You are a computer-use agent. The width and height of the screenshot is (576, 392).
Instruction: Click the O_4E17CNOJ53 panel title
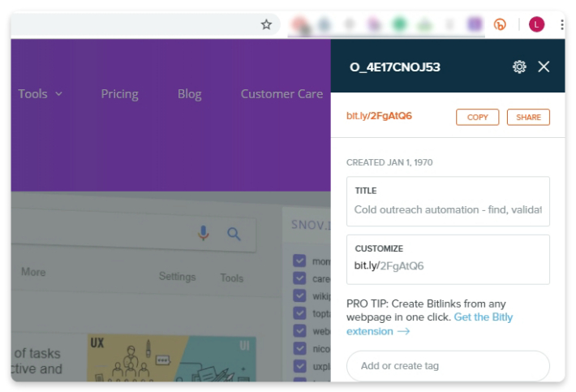[395, 67]
